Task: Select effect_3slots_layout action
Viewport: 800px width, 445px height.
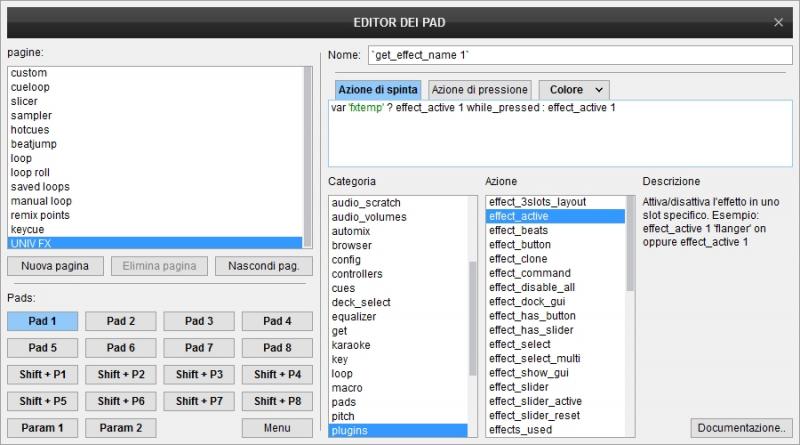Action: (555, 202)
